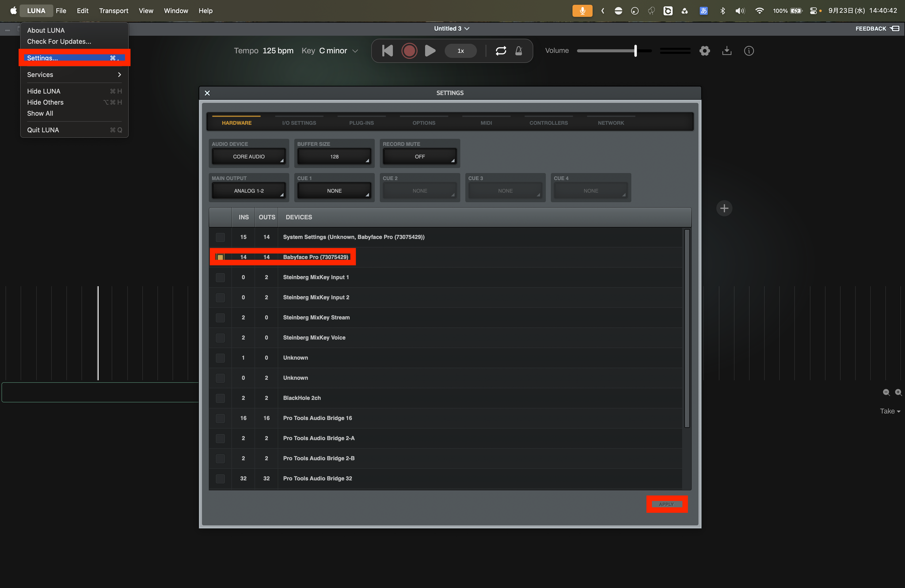Toggle the Babyface Pro device checkbox
The width and height of the screenshot is (905, 588).
coord(220,257)
